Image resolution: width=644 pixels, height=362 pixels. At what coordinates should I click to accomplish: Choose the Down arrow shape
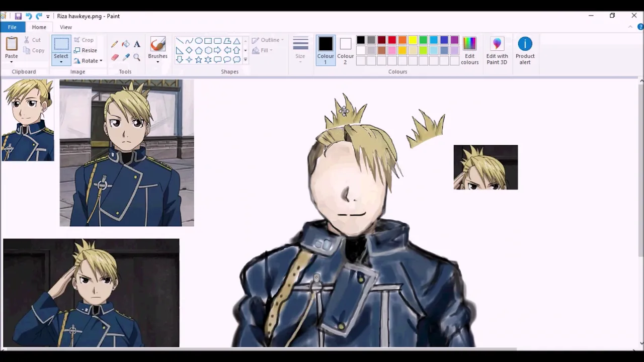coord(180,59)
